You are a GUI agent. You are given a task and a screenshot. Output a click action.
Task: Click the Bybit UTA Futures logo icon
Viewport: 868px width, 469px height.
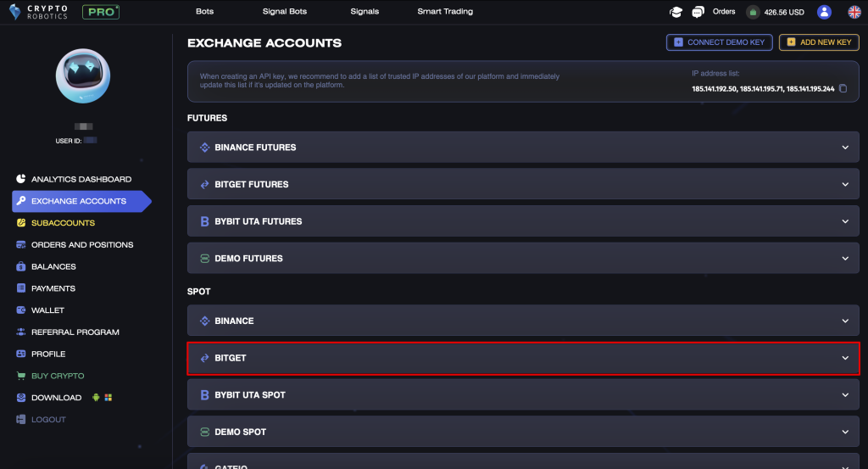coord(205,221)
